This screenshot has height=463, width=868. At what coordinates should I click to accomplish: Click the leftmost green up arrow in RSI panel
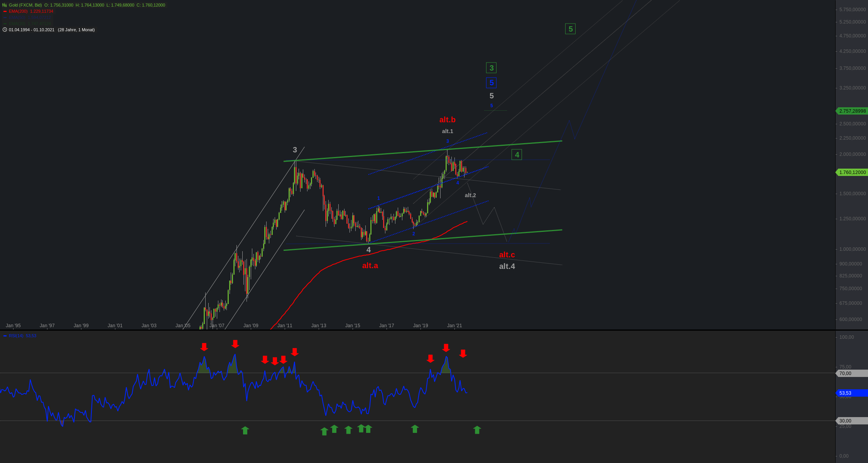(245, 430)
